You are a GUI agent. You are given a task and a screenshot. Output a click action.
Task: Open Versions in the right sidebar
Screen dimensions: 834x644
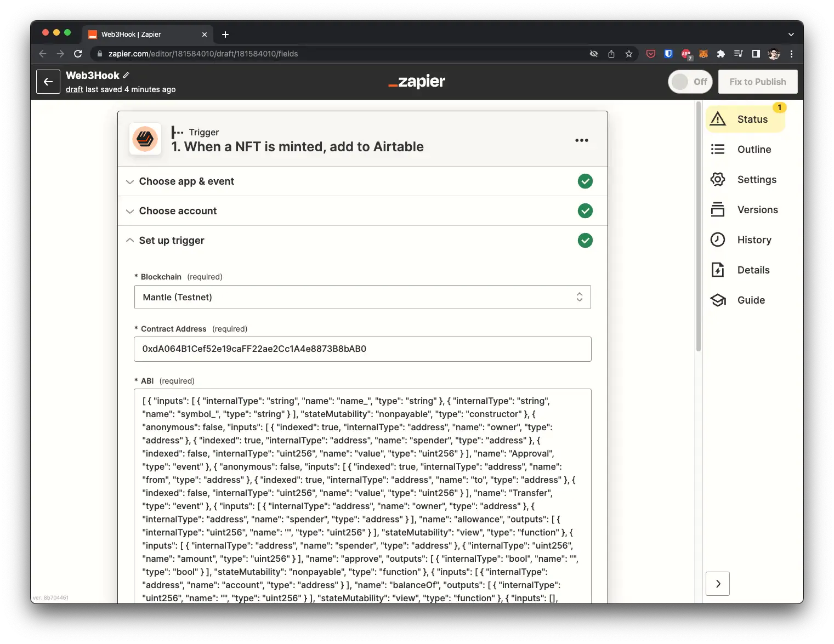pos(746,209)
